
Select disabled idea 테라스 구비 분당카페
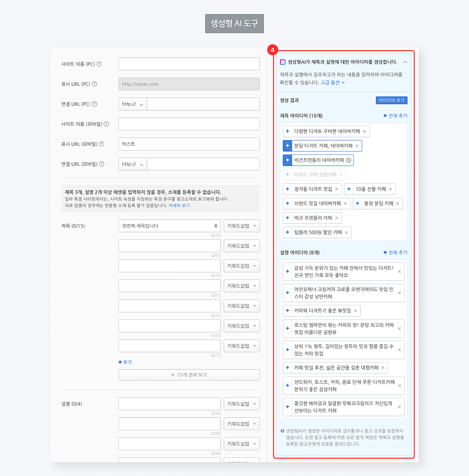click(314, 175)
